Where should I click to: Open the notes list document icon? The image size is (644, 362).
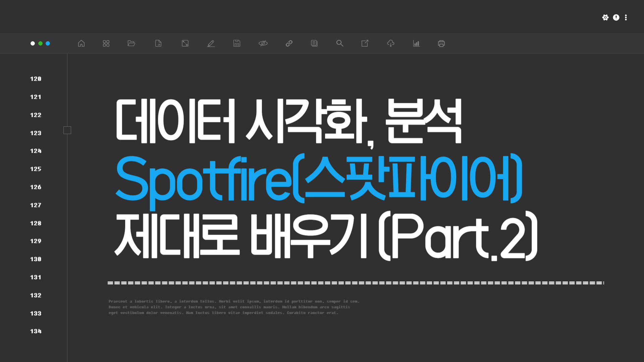tap(314, 43)
